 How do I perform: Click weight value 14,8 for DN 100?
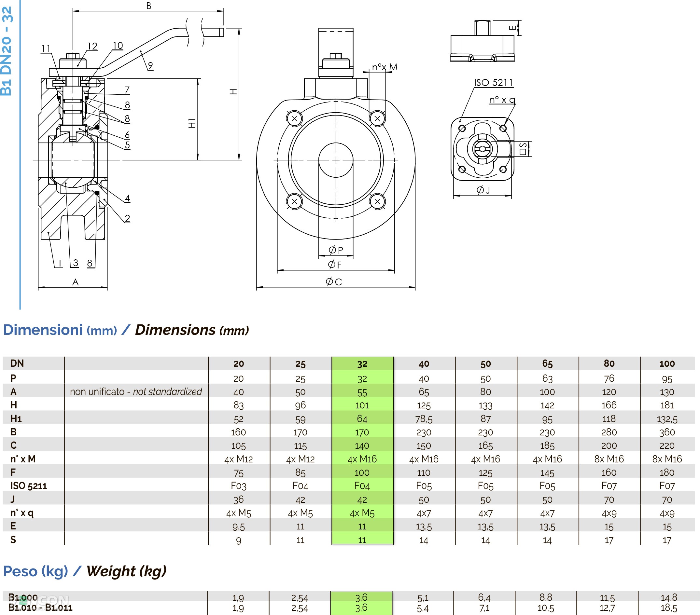pos(669,597)
